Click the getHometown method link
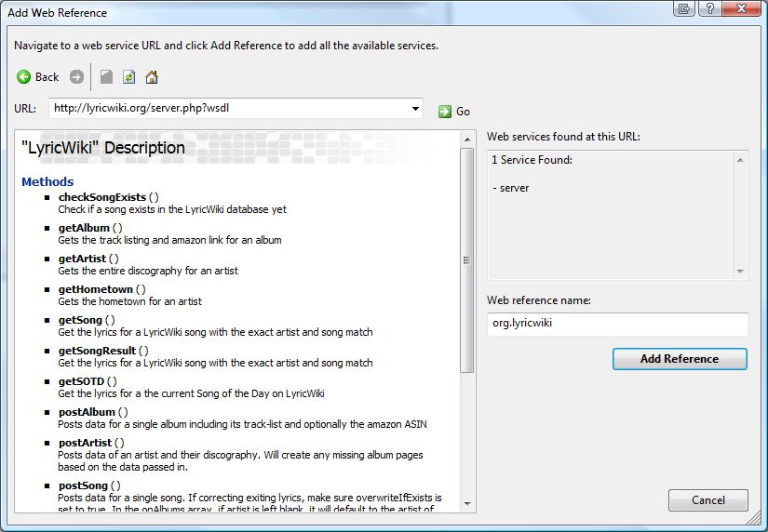The width and height of the screenshot is (768, 532). (x=96, y=289)
